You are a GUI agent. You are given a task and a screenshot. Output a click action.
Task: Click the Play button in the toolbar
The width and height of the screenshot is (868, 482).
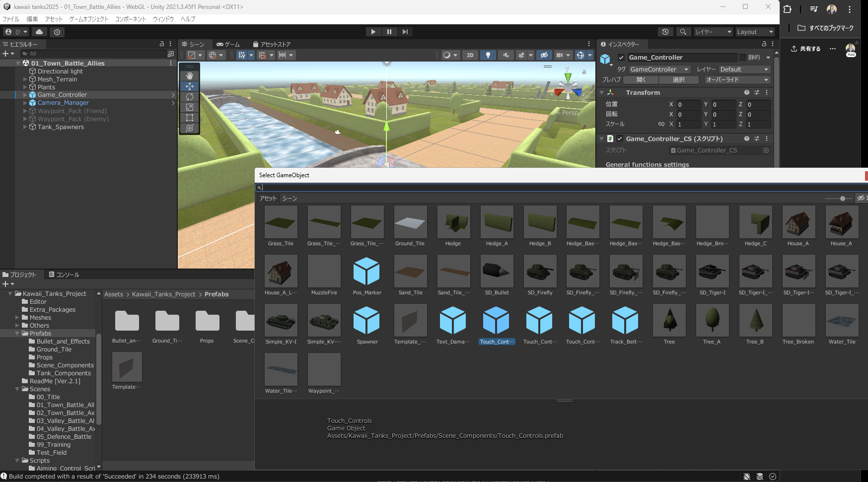point(373,32)
